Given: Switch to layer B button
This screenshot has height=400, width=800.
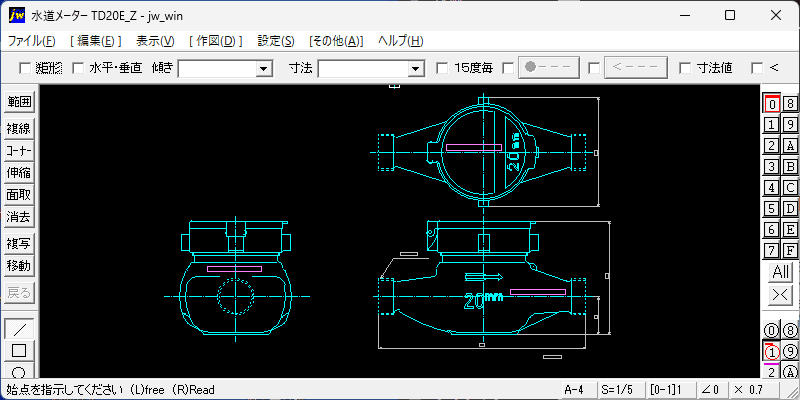Looking at the screenshot, I should (x=790, y=166).
